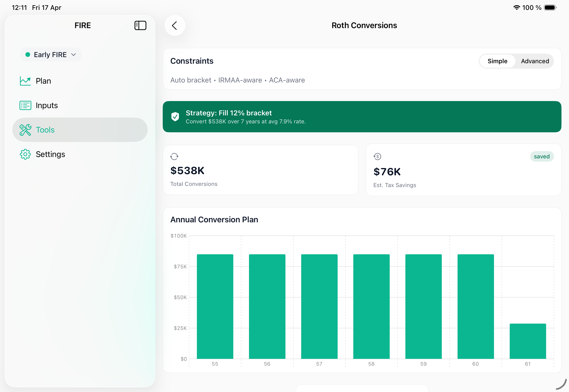Click the Settings gear icon

(x=25, y=154)
